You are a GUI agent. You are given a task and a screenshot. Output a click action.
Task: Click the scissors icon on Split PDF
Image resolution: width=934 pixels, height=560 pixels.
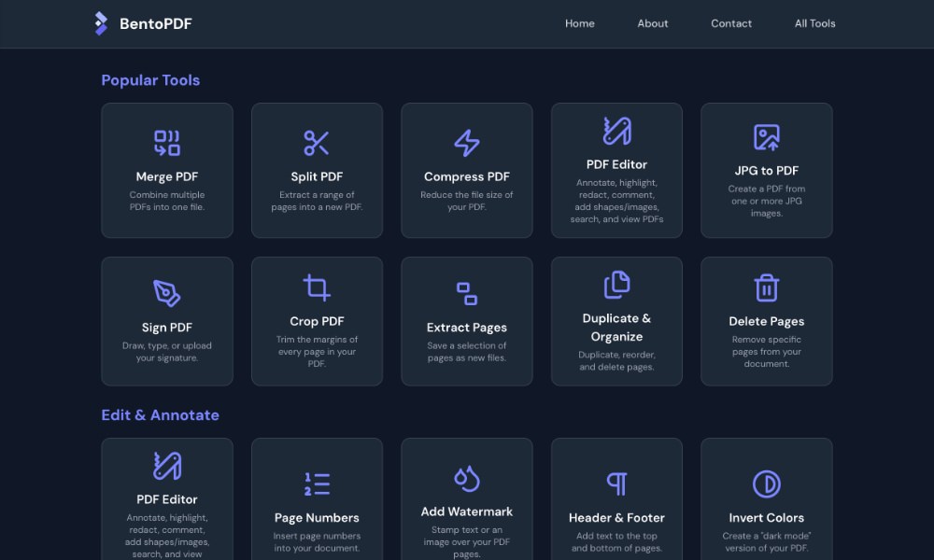(317, 143)
